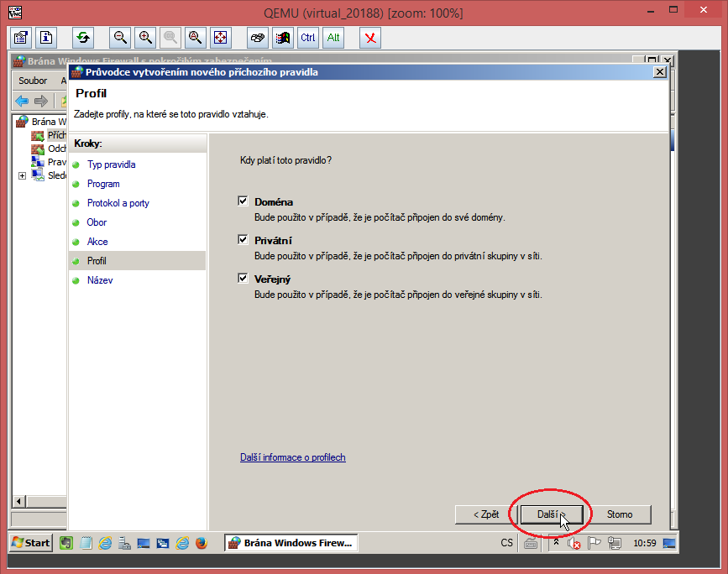Image resolution: width=728 pixels, height=574 pixels.
Task: Click the Další button to continue
Action: coord(552,514)
